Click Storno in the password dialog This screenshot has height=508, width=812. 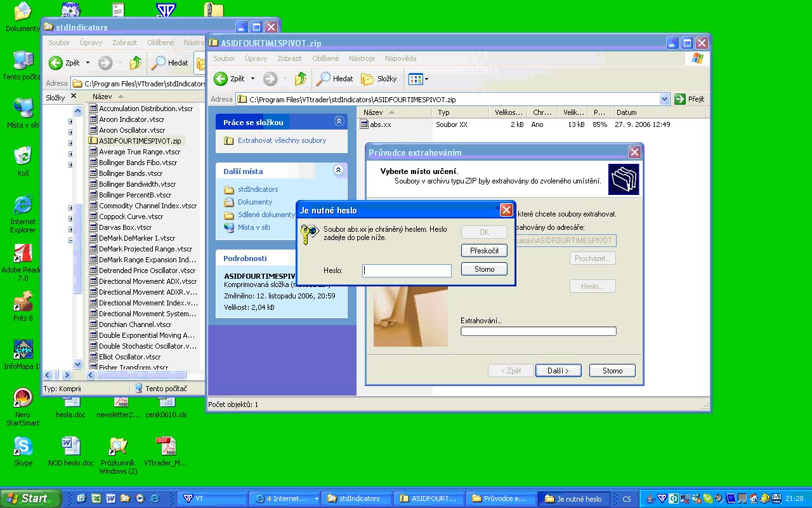click(x=484, y=269)
